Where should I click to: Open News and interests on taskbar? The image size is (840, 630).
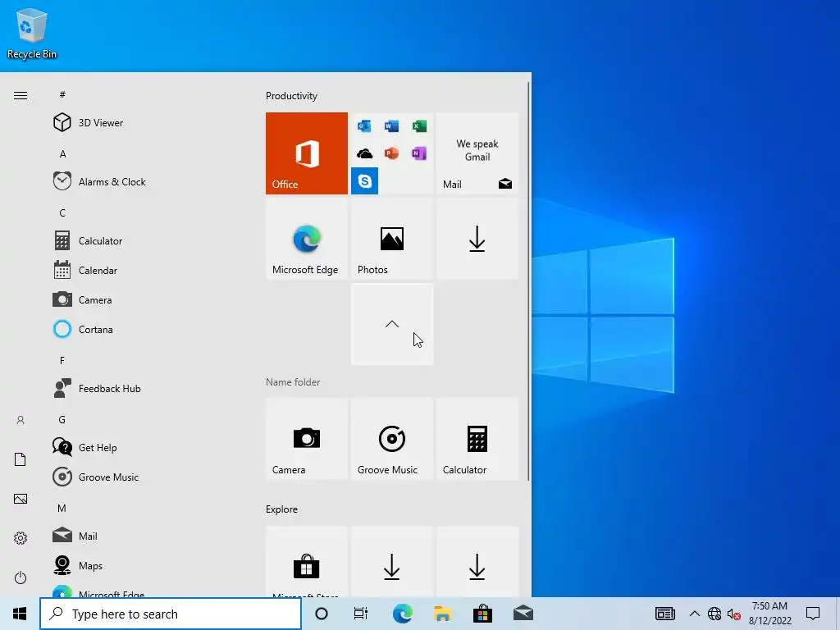tap(664, 614)
